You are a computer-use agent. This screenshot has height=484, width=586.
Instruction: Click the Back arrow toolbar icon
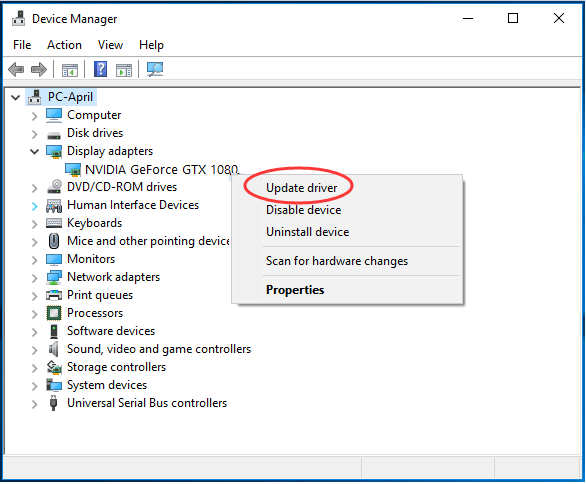tap(16, 70)
